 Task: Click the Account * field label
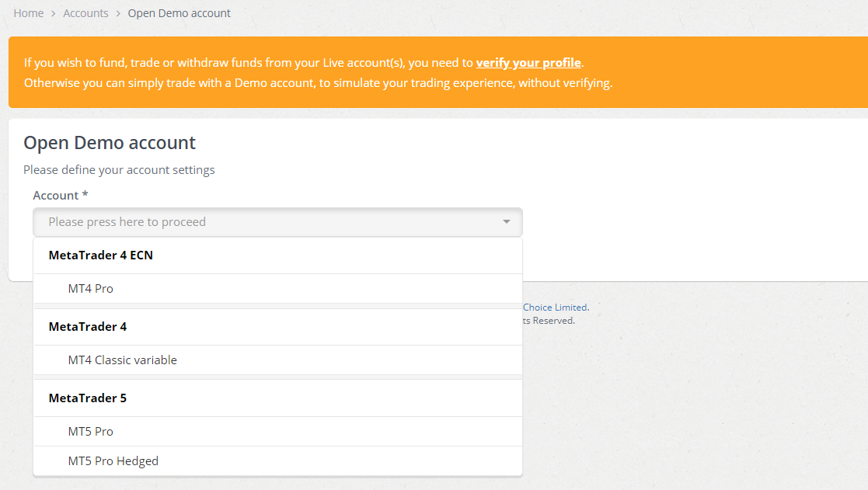click(x=61, y=195)
